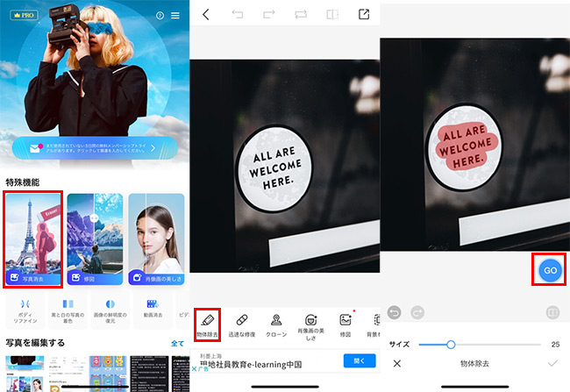The image size is (570, 392).
Task: Select 修図 tool with red dot
Action: pyautogui.click(x=346, y=325)
